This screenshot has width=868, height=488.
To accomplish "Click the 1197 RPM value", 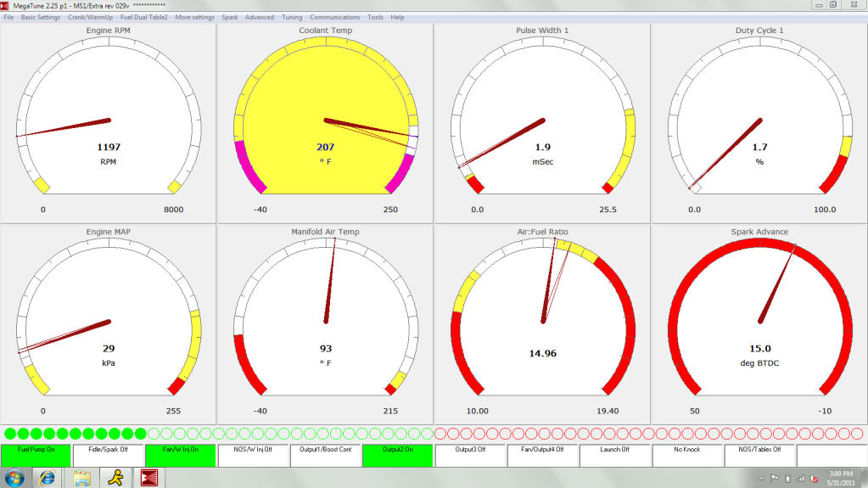I will click(x=109, y=148).
